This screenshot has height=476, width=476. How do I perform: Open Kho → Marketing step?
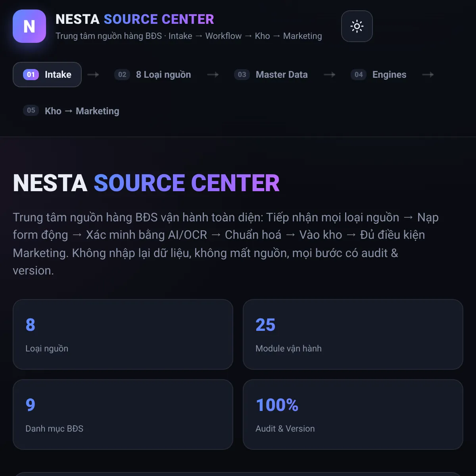pyautogui.click(x=71, y=111)
